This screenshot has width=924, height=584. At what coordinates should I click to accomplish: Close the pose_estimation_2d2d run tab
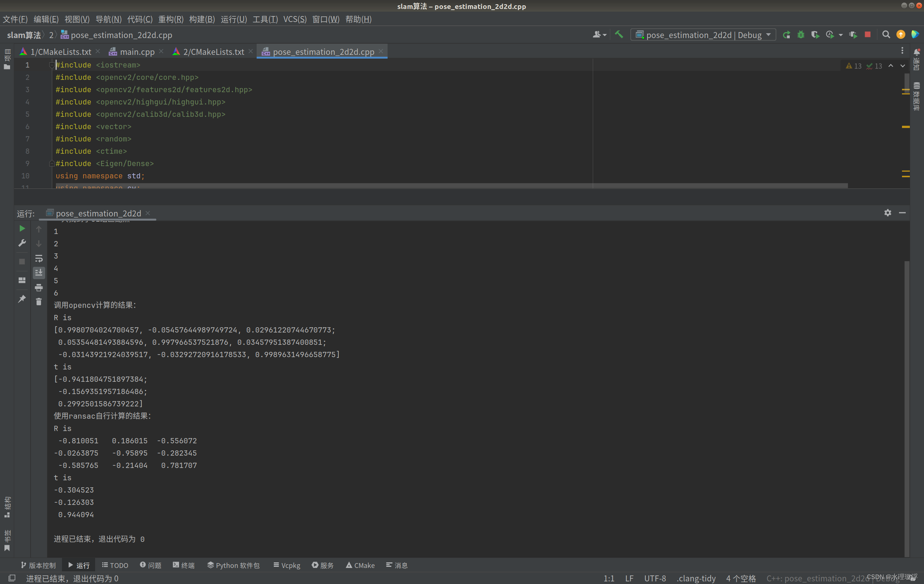(x=148, y=213)
